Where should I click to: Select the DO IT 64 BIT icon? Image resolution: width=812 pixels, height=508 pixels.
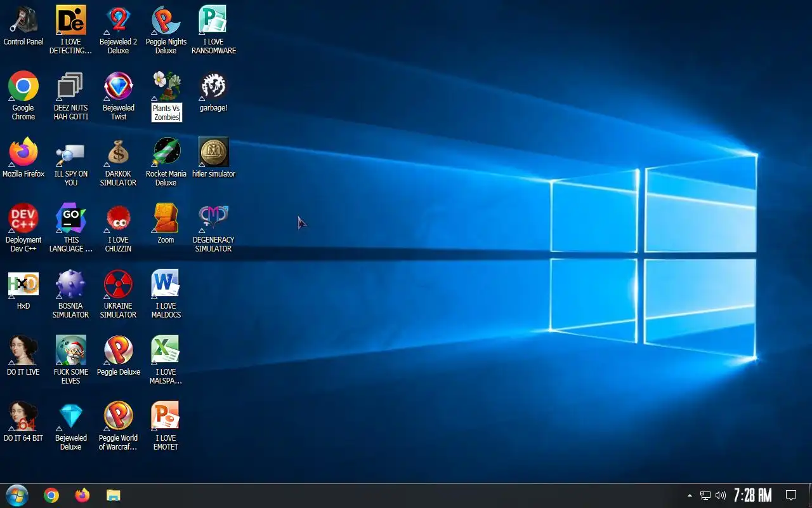pos(23,417)
